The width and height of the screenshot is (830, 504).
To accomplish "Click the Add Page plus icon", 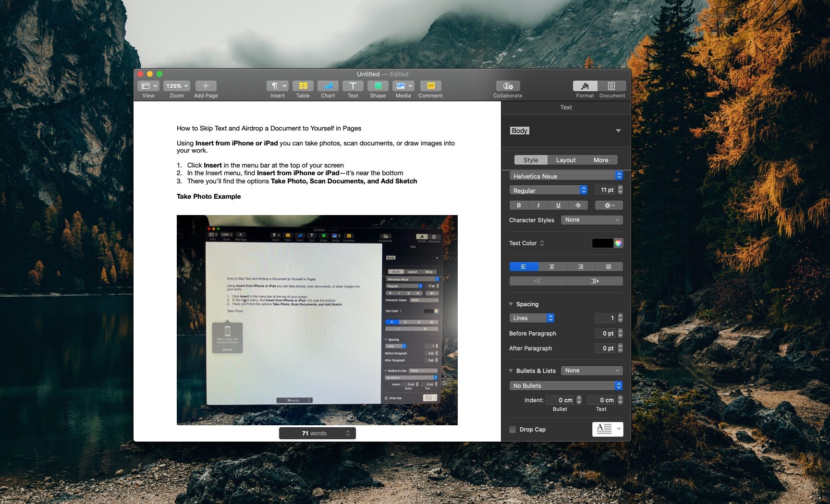I will 206,86.
